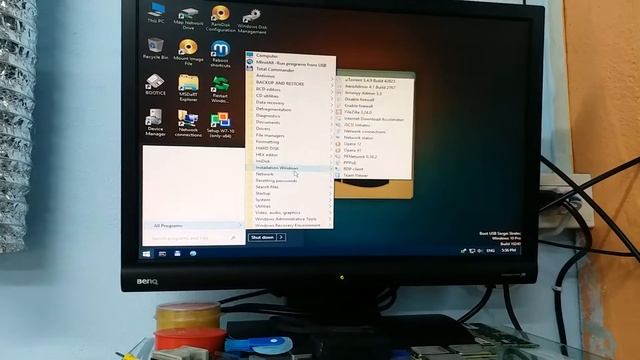Open Windows Administrative Tools folder

[x=290, y=219]
